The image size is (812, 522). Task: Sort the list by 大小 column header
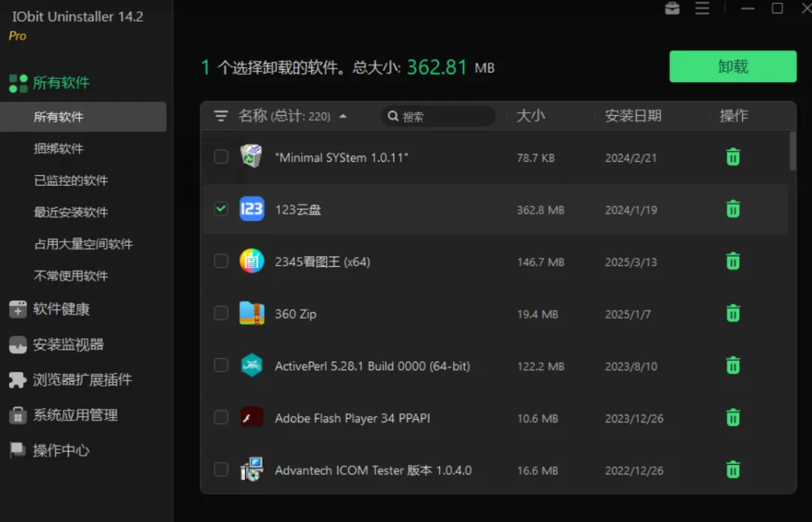pyautogui.click(x=531, y=116)
